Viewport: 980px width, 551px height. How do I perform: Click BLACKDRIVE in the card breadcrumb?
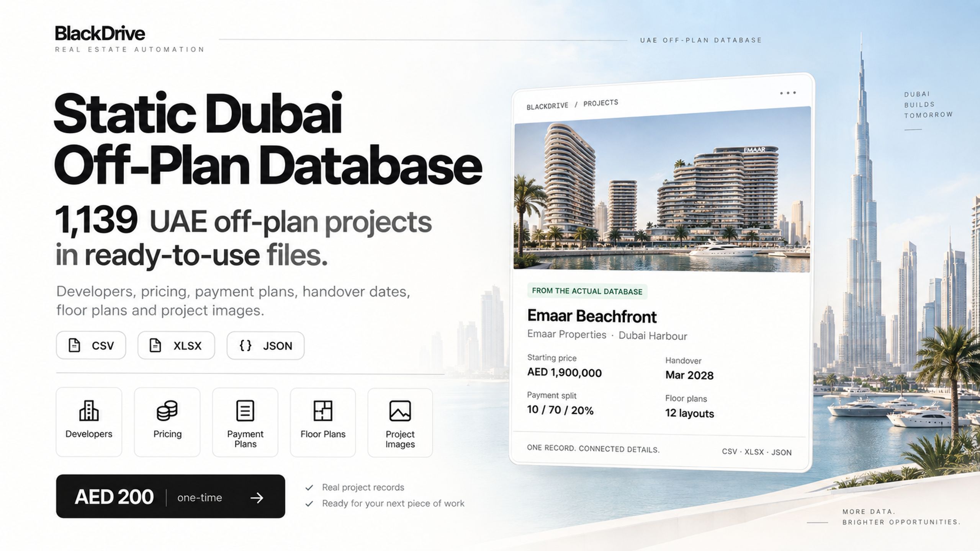(x=547, y=106)
